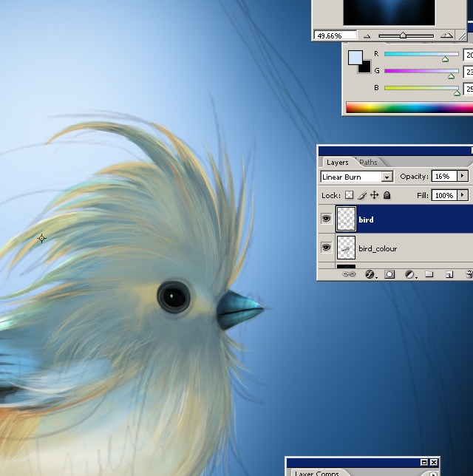Image resolution: width=473 pixels, height=476 pixels.
Task: Click the Navigator thumbnail preview
Action: tap(389, 13)
